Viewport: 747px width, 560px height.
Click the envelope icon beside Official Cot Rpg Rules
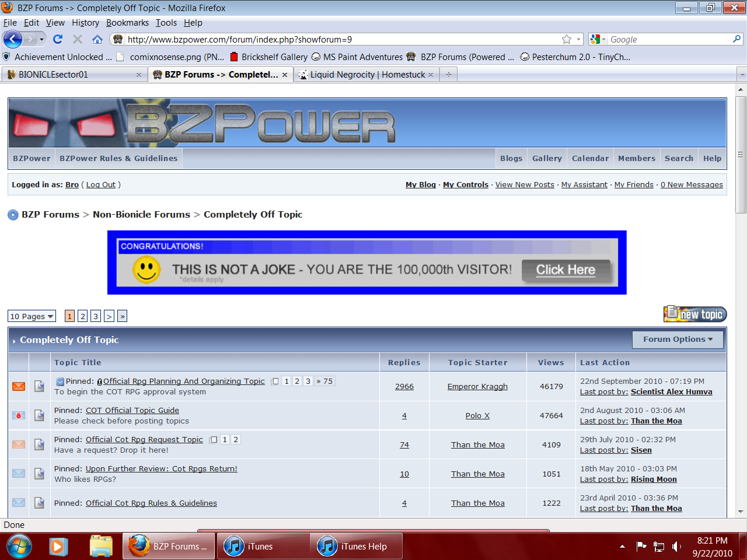pyautogui.click(x=19, y=503)
